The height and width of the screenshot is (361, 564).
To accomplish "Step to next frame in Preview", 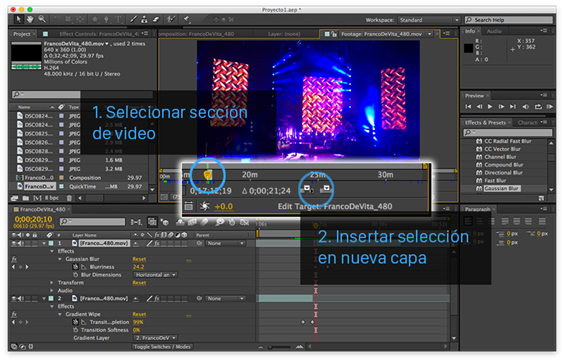I will [x=501, y=107].
